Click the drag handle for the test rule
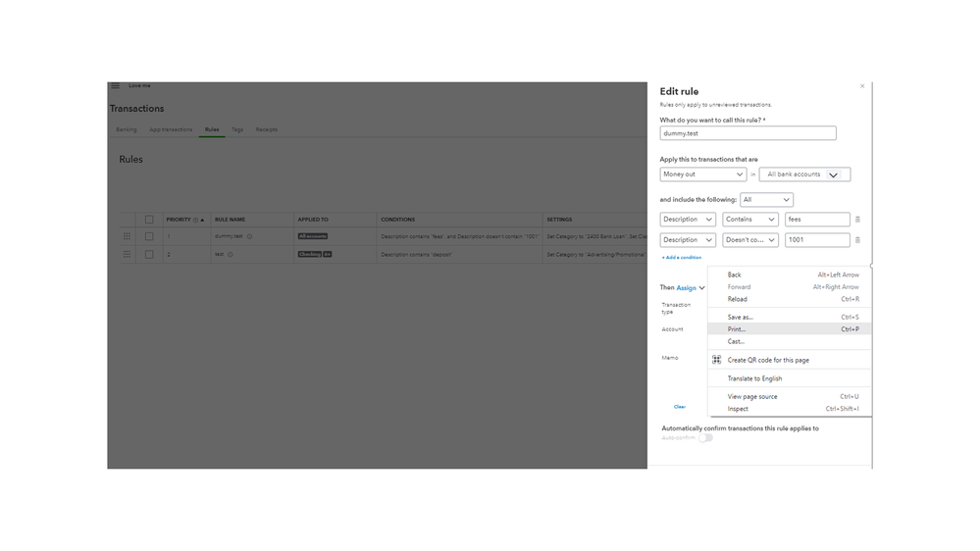 (x=127, y=254)
